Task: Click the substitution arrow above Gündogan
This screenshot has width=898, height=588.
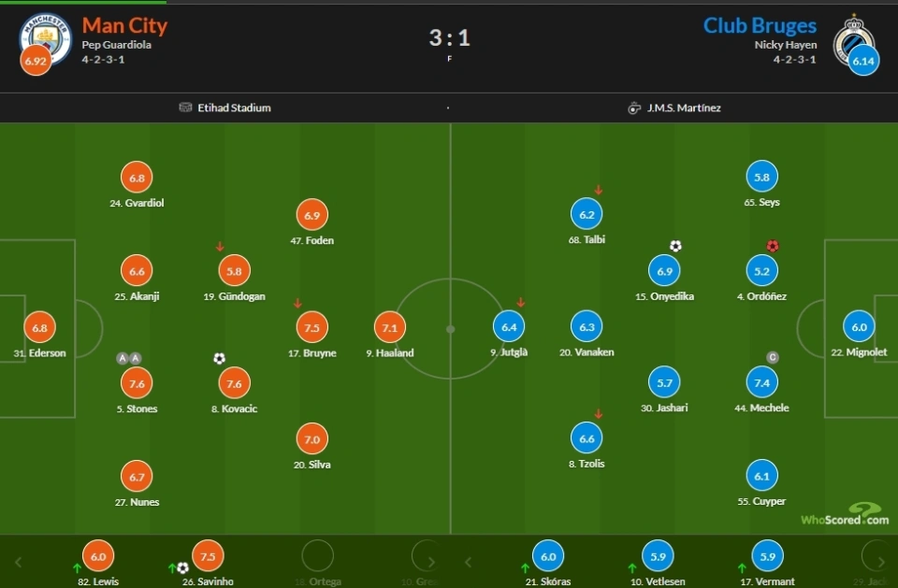Action: [x=220, y=247]
